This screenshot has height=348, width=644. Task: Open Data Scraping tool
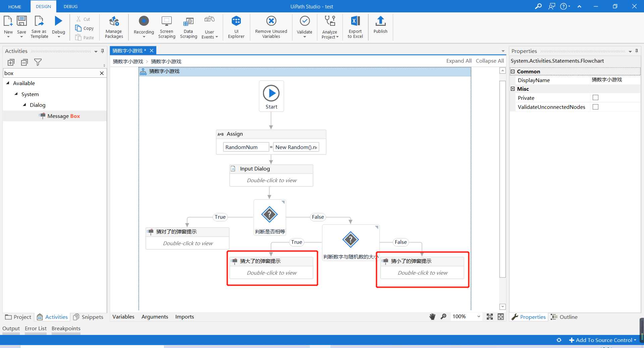189,27
